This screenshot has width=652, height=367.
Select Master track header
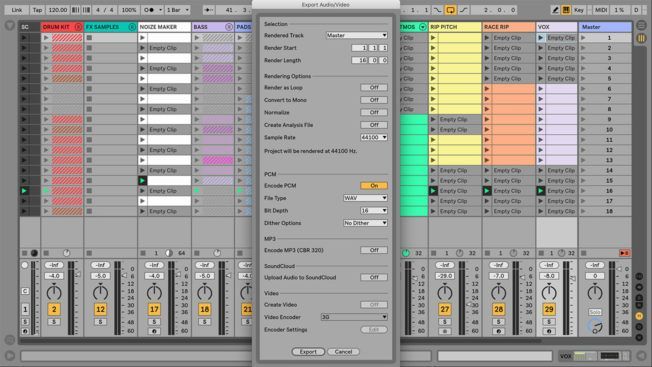click(x=605, y=27)
